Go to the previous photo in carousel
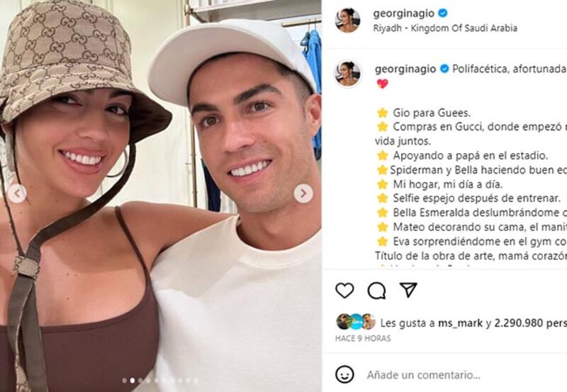Image resolution: width=567 pixels, height=392 pixels. 17,194
